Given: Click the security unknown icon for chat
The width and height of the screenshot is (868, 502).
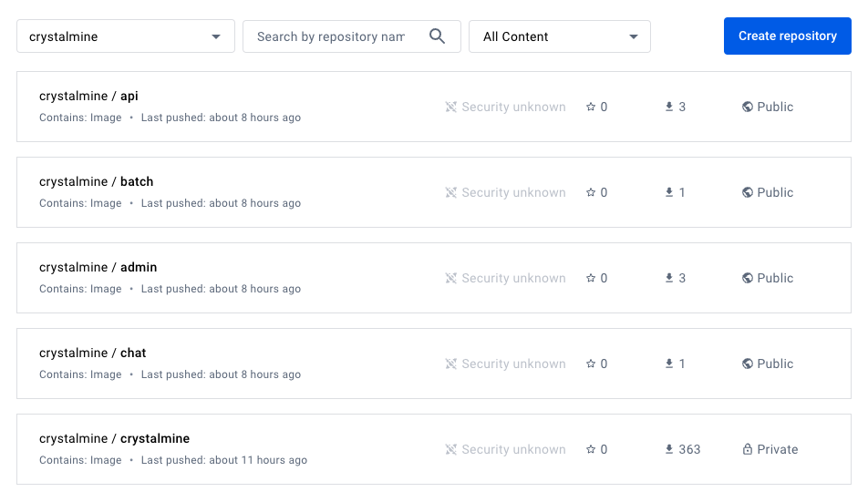Looking at the screenshot, I should pyautogui.click(x=450, y=364).
